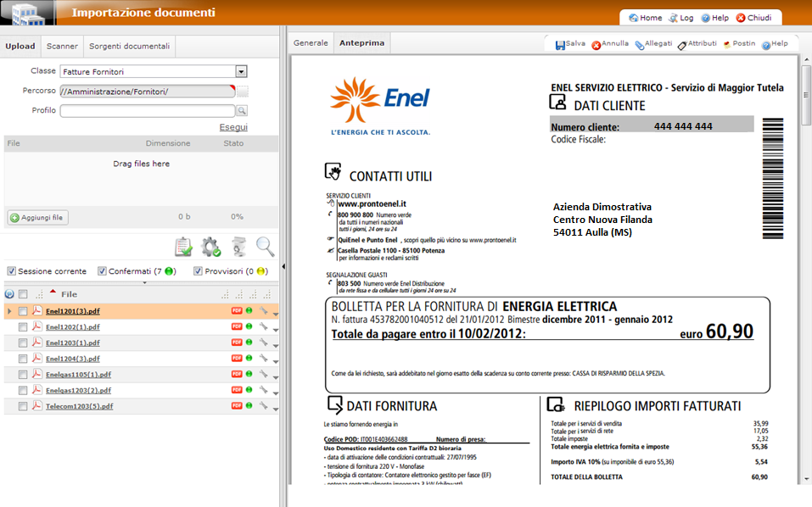Image resolution: width=812 pixels, height=507 pixels.
Task: Open the row menu arrow for Enel1202(1).pdf
Action: (276, 330)
